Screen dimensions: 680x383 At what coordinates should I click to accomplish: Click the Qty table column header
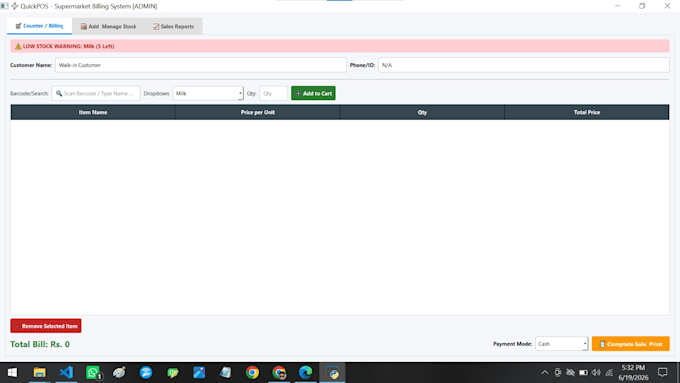[x=422, y=112]
